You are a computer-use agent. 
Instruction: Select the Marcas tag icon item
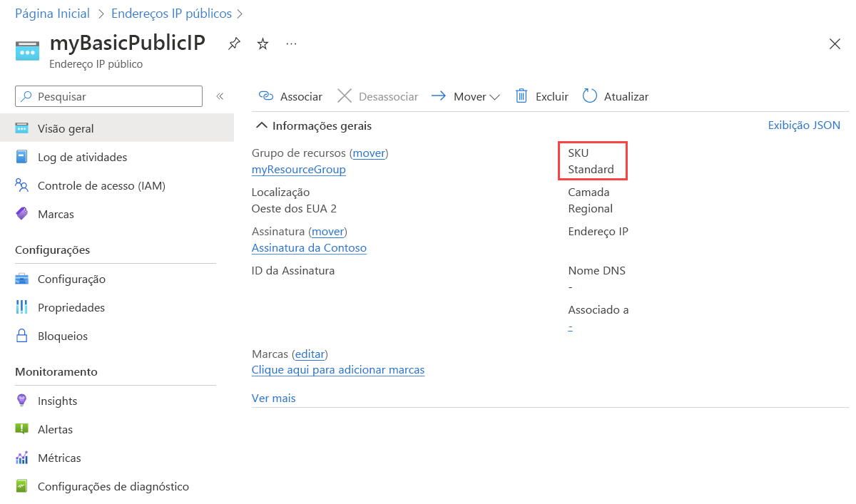point(56,215)
